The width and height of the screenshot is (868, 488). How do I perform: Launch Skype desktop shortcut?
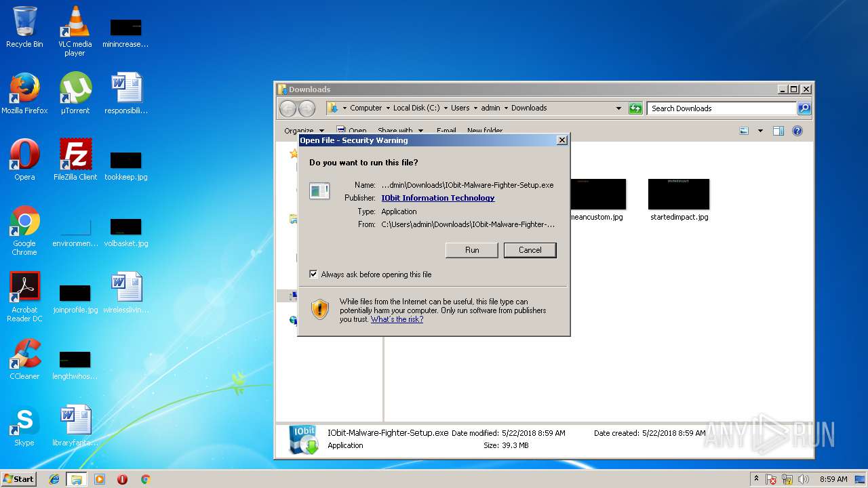(x=24, y=426)
